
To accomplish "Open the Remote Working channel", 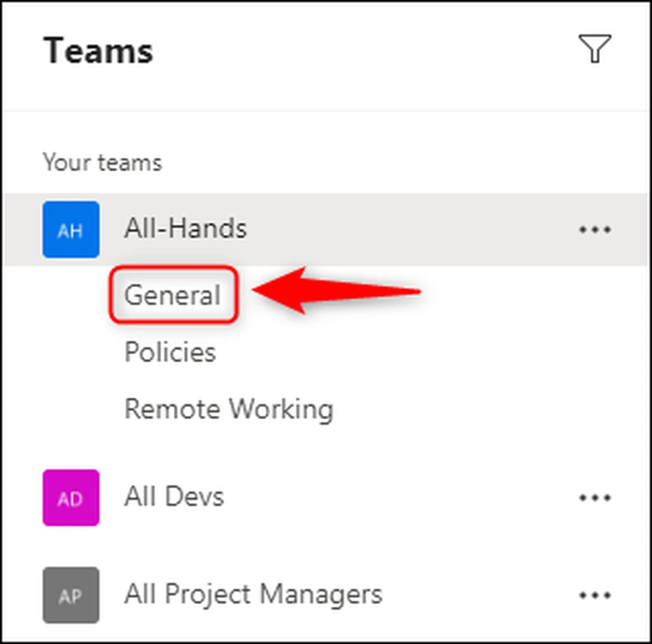I will coord(229,410).
